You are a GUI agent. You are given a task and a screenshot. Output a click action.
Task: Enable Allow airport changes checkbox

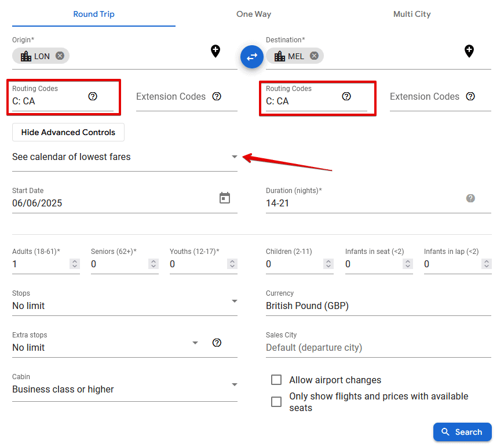click(276, 380)
